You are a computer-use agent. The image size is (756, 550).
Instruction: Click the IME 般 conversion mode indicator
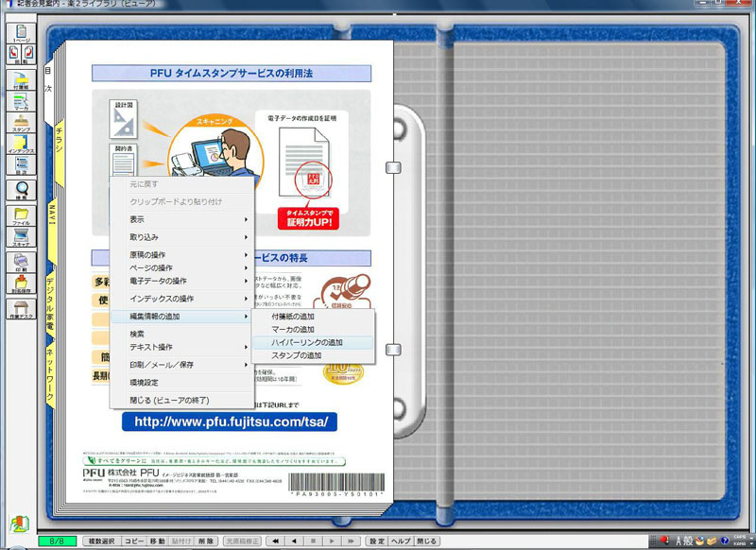coord(689,541)
